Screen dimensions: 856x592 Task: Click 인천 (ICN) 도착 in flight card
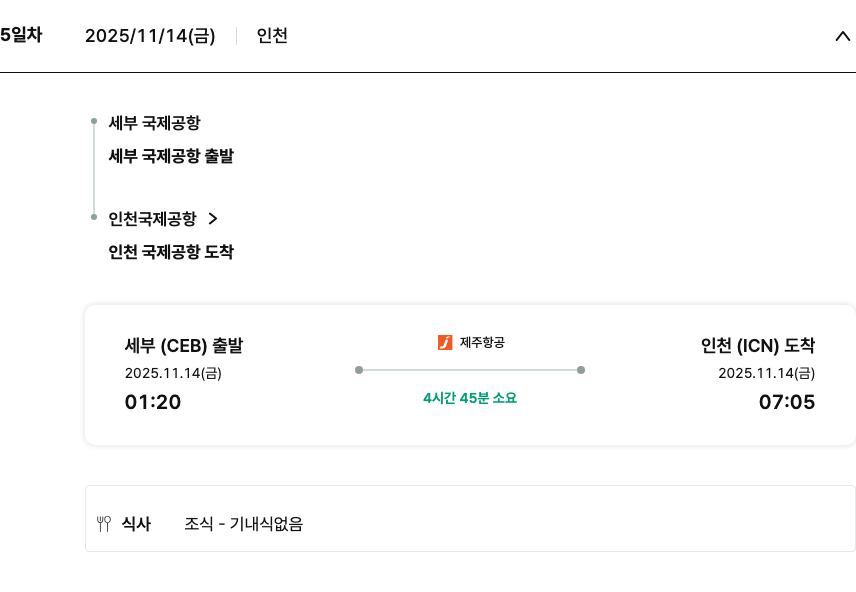(x=757, y=346)
